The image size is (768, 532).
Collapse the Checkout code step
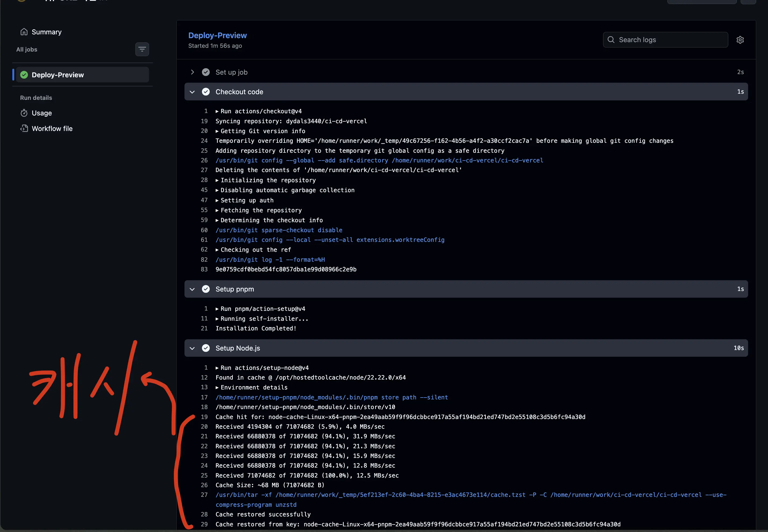[x=193, y=92]
